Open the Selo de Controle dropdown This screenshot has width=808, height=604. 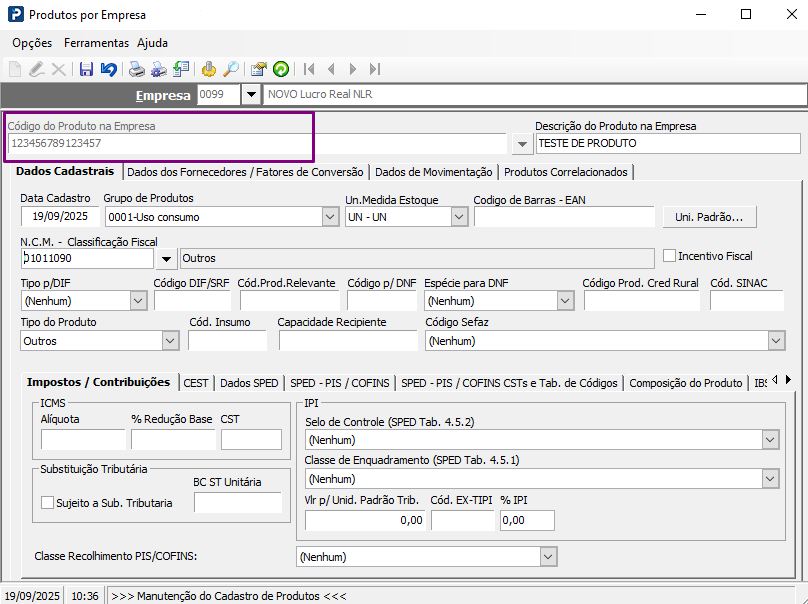770,440
